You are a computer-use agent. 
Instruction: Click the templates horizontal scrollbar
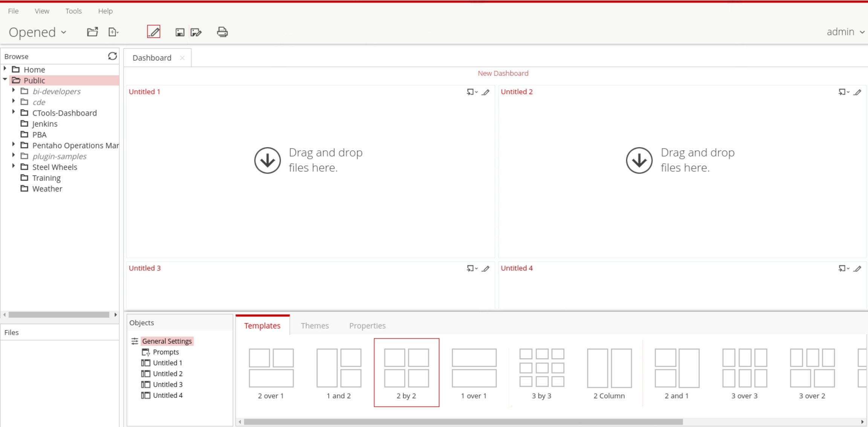click(x=463, y=422)
